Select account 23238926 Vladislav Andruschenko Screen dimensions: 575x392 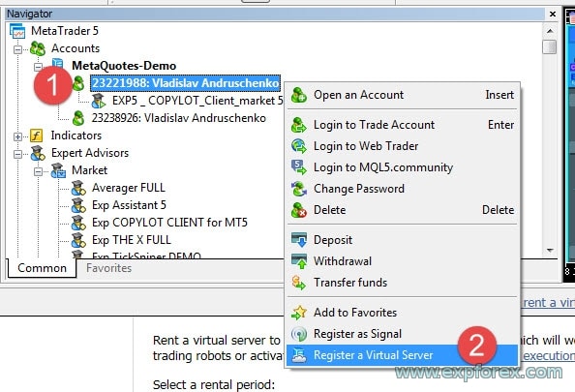[x=178, y=118]
